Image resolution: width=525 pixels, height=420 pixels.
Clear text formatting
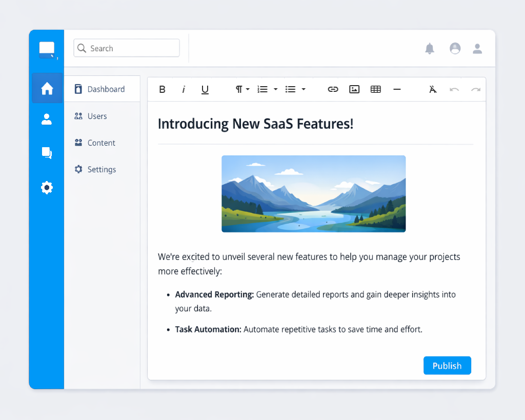(433, 89)
